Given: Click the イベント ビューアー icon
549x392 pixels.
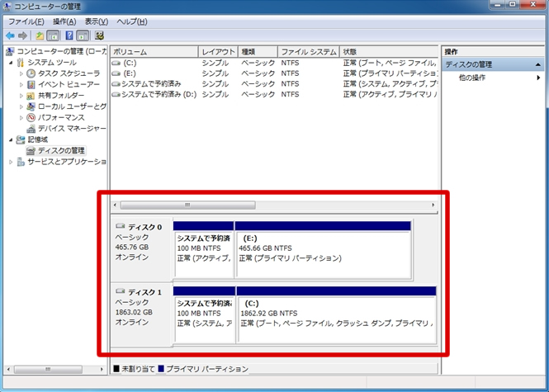Looking at the screenshot, I should click(x=31, y=84).
